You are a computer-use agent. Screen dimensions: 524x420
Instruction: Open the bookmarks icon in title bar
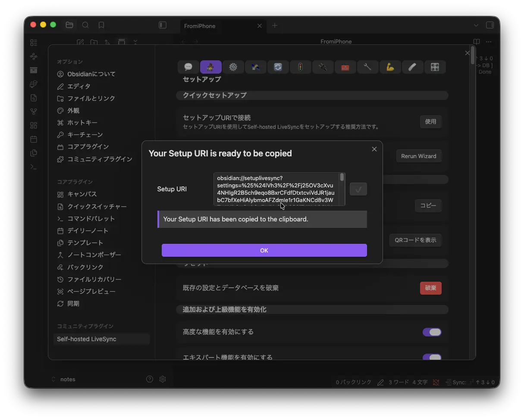point(101,25)
